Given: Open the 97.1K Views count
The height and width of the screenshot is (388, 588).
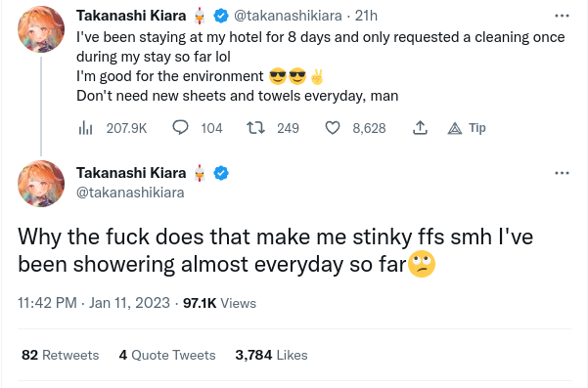Looking at the screenshot, I should tap(220, 303).
